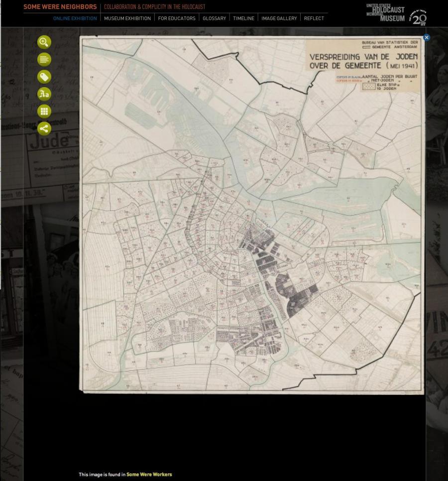Open the translation 'Aa' icon

44,94
